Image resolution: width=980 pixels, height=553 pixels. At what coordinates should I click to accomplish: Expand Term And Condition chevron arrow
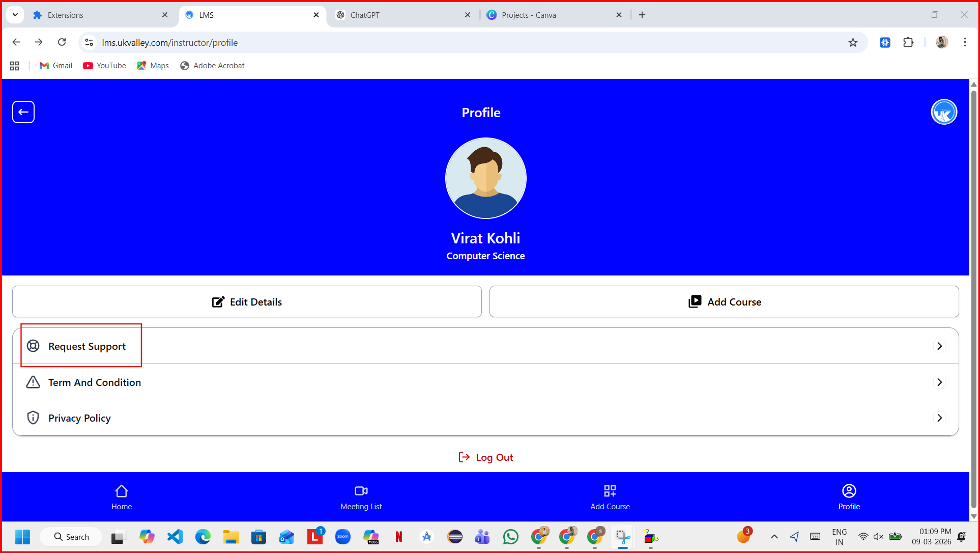pyautogui.click(x=939, y=382)
